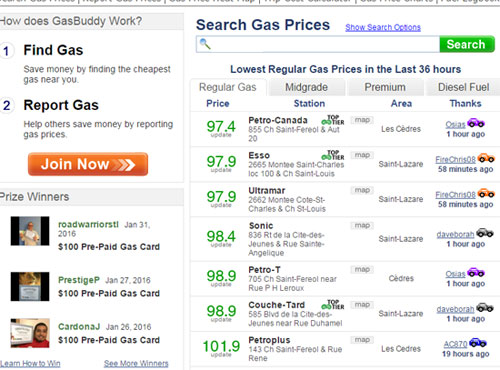
Task: Open the See More Winners link
Action: (x=136, y=363)
